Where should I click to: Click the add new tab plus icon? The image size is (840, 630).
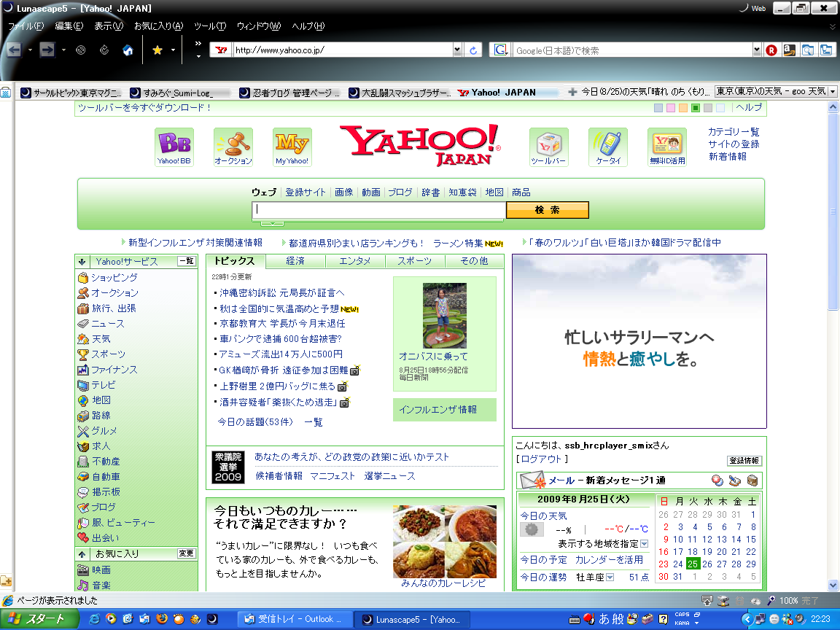(x=572, y=92)
